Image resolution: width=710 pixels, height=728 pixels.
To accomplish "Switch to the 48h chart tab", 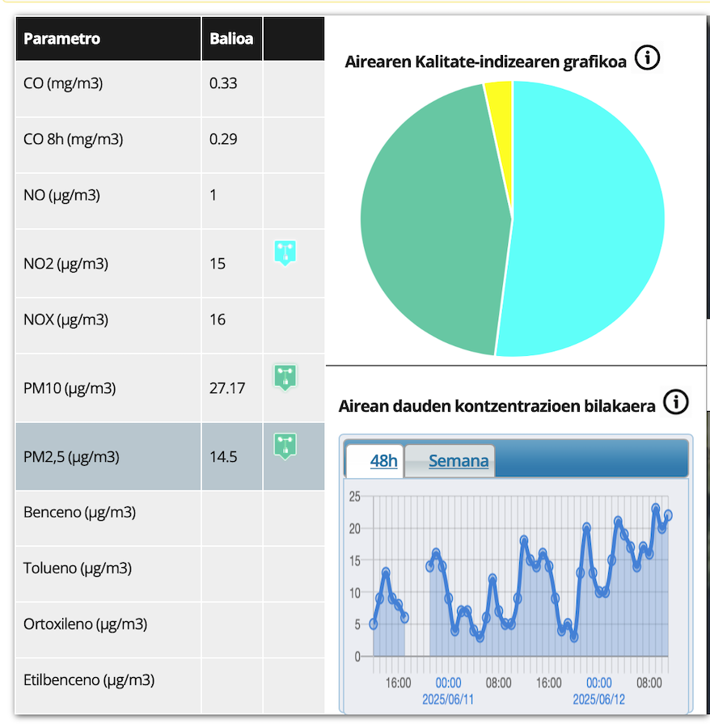I will (383, 461).
